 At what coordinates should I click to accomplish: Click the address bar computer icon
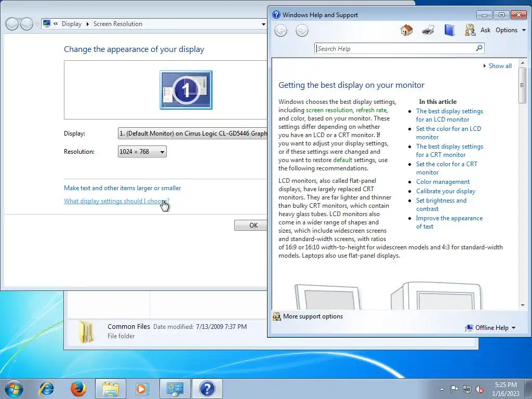[x=47, y=23]
